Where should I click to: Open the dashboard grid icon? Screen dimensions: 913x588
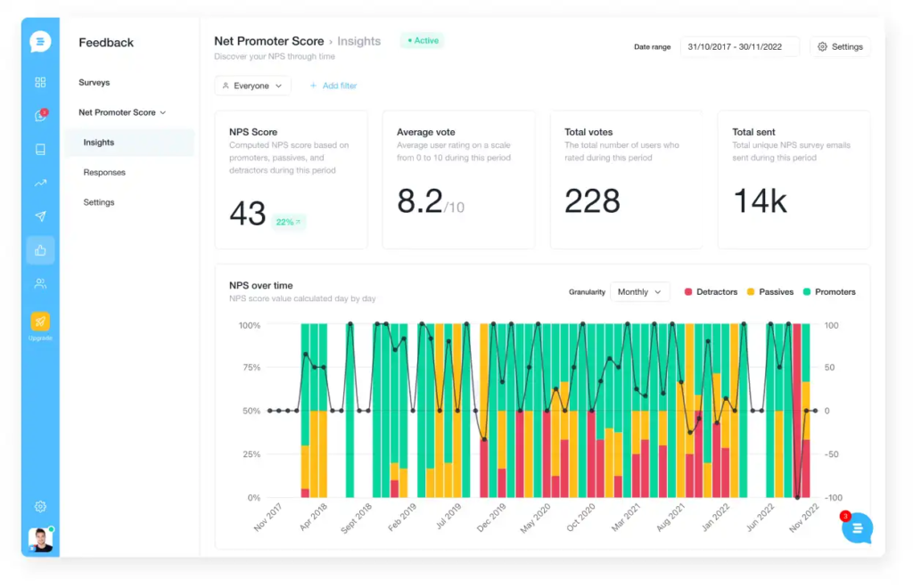pyautogui.click(x=40, y=83)
